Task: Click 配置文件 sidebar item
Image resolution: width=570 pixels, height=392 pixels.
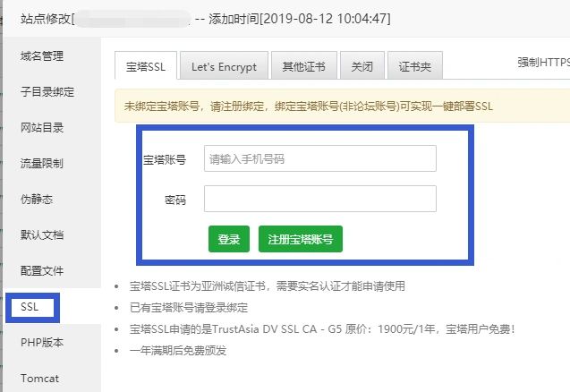Action: (x=42, y=270)
